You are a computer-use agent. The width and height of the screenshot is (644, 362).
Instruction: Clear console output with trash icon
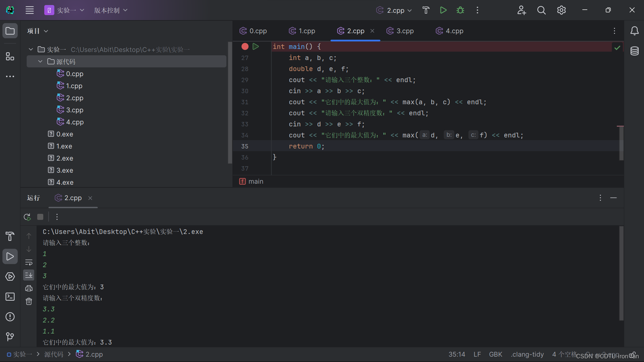tap(29, 301)
